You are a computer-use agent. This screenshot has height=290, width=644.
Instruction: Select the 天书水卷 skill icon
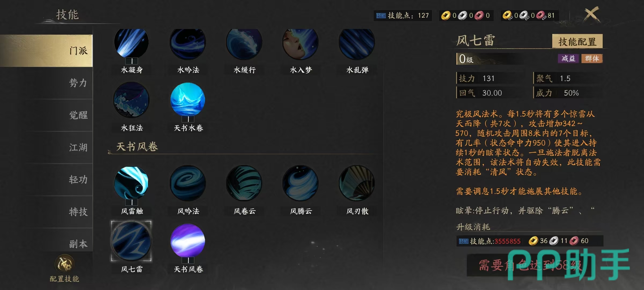pyautogui.click(x=188, y=100)
